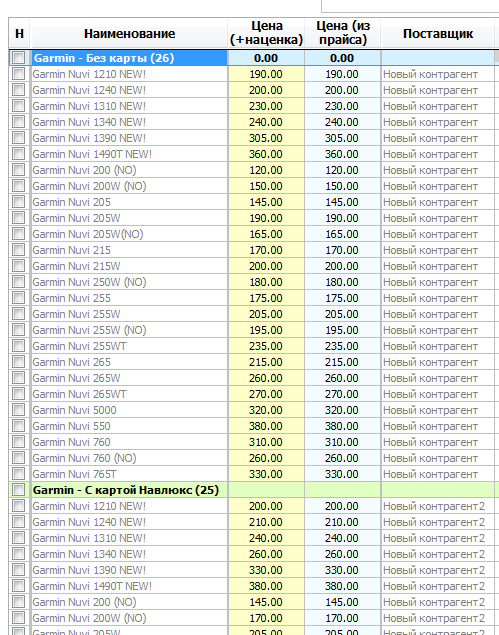Viewport: 499px width, 635px height.
Task: Click markup price 175.00 for Garmin Nuvi 255
Action: pyautogui.click(x=266, y=298)
